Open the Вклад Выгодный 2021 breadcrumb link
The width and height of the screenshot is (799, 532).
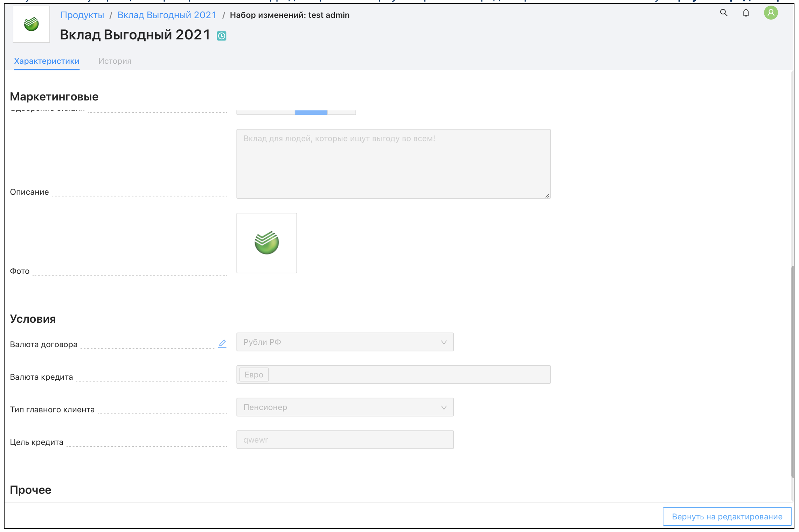pyautogui.click(x=167, y=15)
